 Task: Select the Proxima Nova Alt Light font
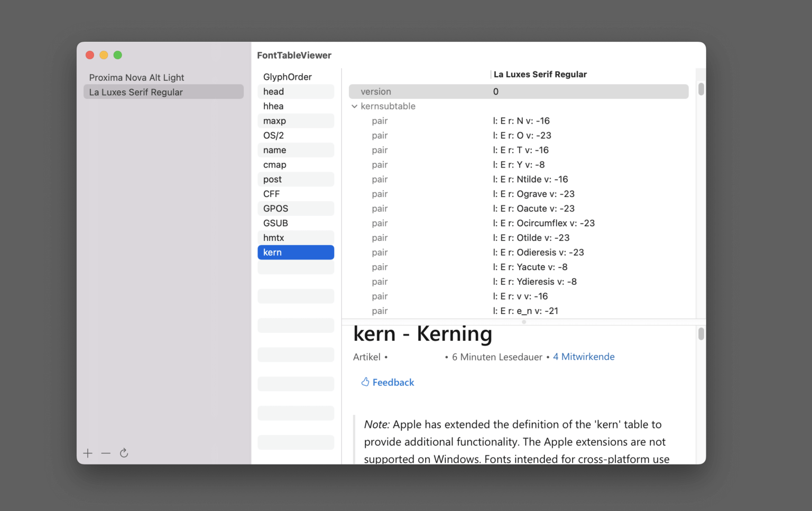[136, 77]
